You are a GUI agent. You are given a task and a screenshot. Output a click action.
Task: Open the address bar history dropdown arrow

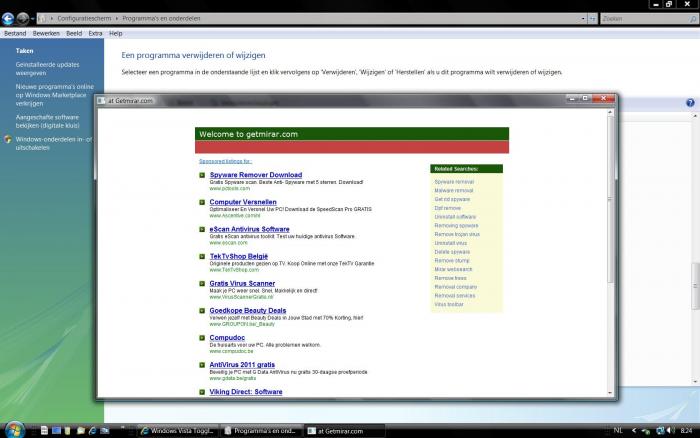tap(583, 19)
